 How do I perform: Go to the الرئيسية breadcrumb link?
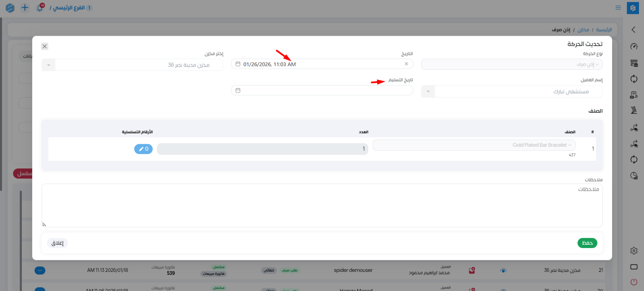(x=604, y=30)
